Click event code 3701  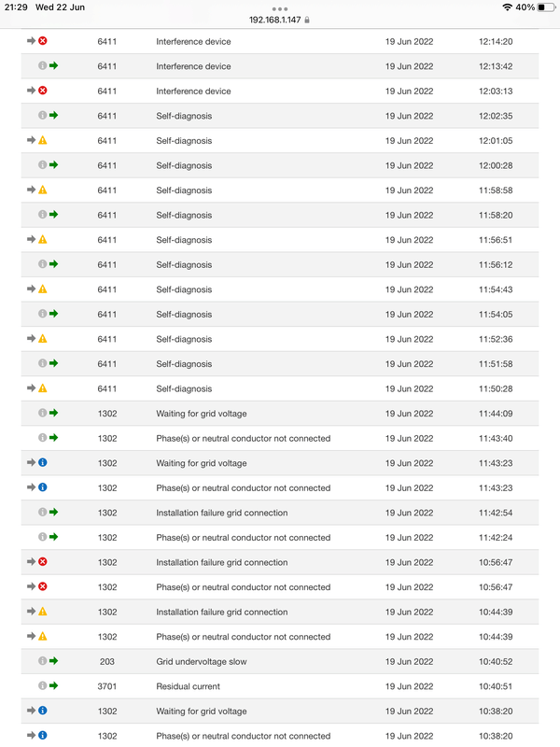point(107,686)
